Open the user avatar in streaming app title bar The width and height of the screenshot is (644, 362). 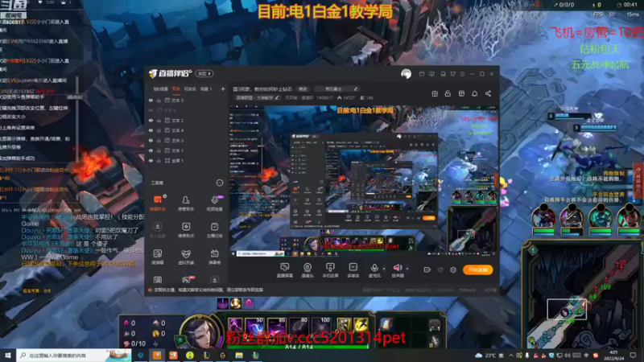[x=406, y=74]
